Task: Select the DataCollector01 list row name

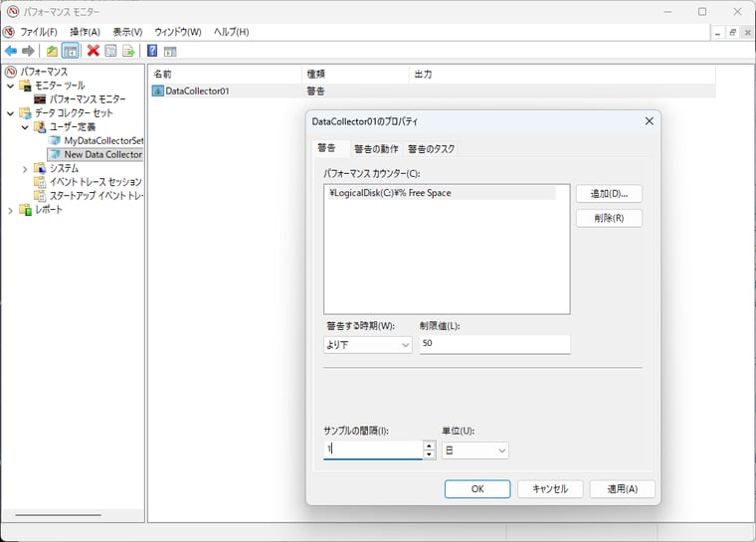Action: (x=197, y=90)
